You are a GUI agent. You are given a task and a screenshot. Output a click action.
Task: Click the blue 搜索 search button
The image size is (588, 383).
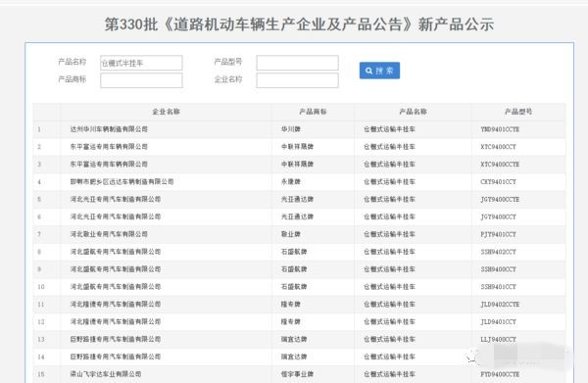pos(379,71)
